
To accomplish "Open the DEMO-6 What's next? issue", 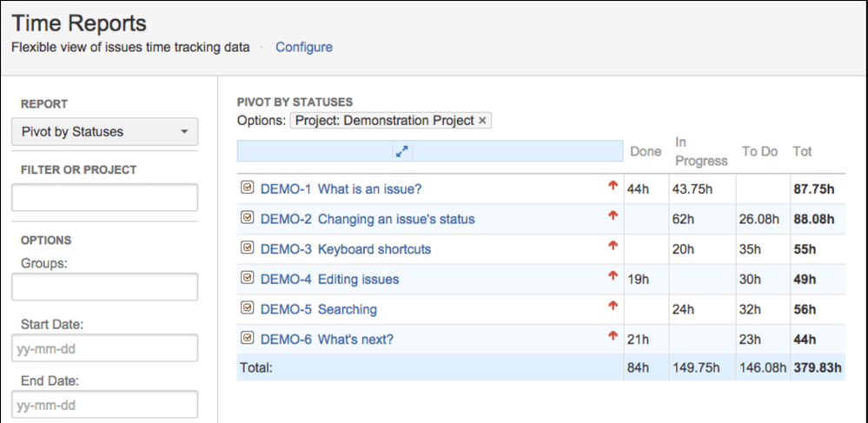I will tap(327, 340).
